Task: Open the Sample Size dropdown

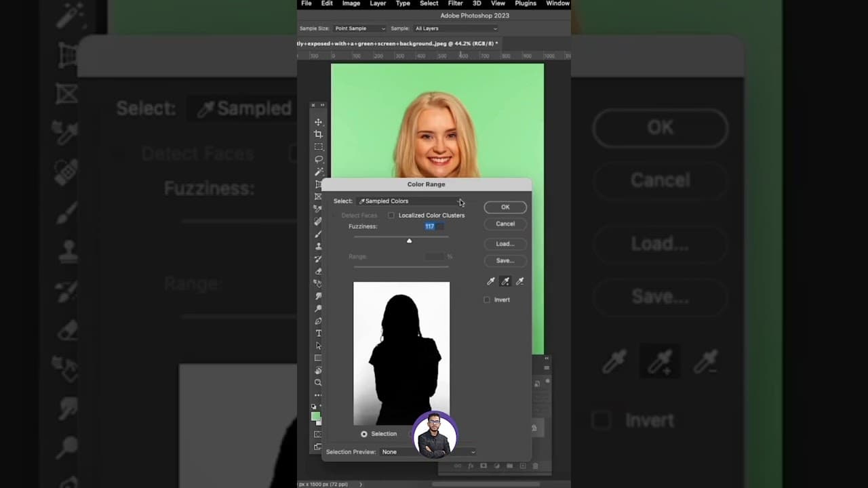Action: click(359, 28)
